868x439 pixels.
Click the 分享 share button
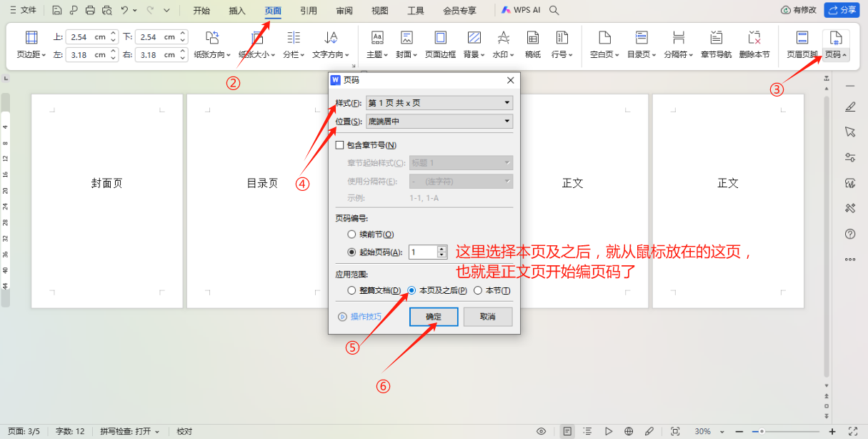(842, 10)
